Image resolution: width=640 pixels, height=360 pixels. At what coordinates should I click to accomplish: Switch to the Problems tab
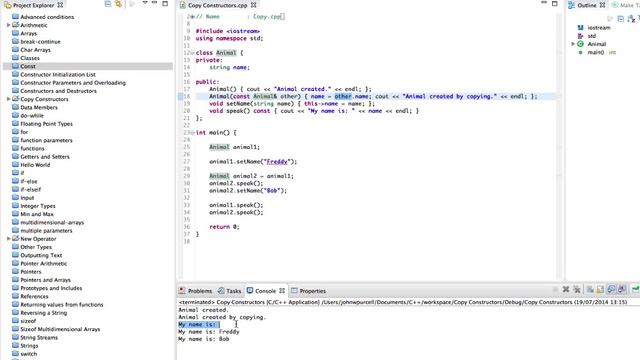tap(196, 291)
